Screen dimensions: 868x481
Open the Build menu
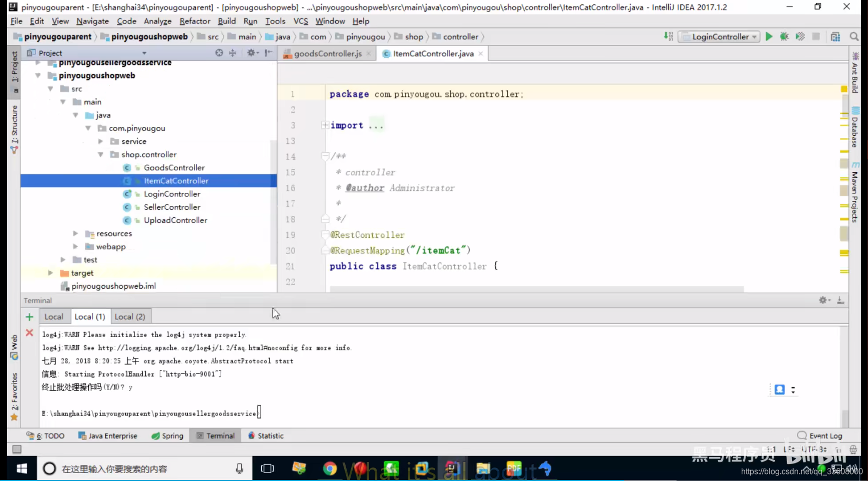click(x=227, y=21)
